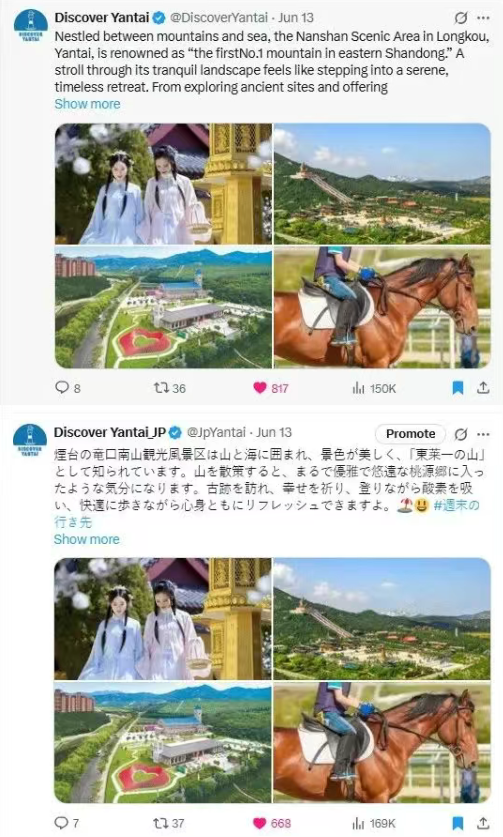Viewport: 503px width, 837px height.
Task: Open the #週末の行き先 hashtag
Action: point(456,505)
